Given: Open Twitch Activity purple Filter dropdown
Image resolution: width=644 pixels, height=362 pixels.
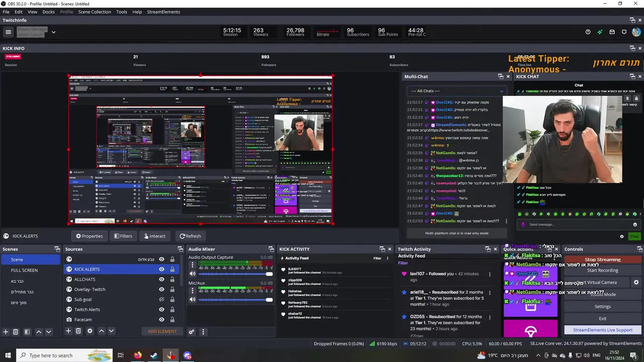Looking at the screenshot, I should (x=403, y=263).
